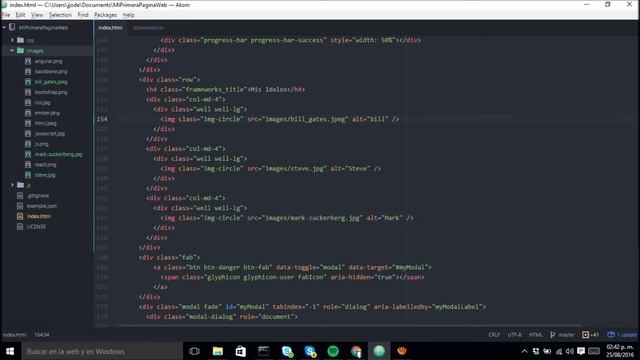Click the LICENSE file icon
The height and width of the screenshot is (360, 640).
[x=20, y=227]
